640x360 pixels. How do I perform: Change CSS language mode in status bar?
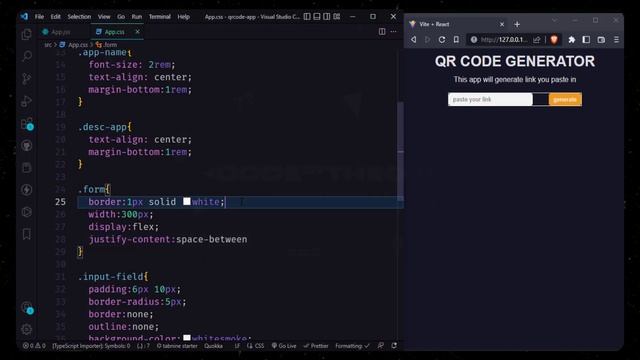pos(256,346)
